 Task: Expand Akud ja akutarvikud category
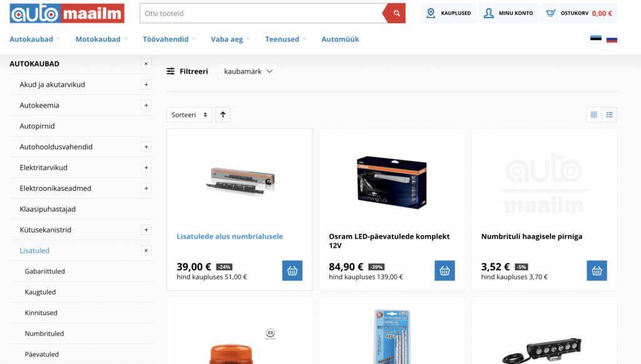(146, 84)
